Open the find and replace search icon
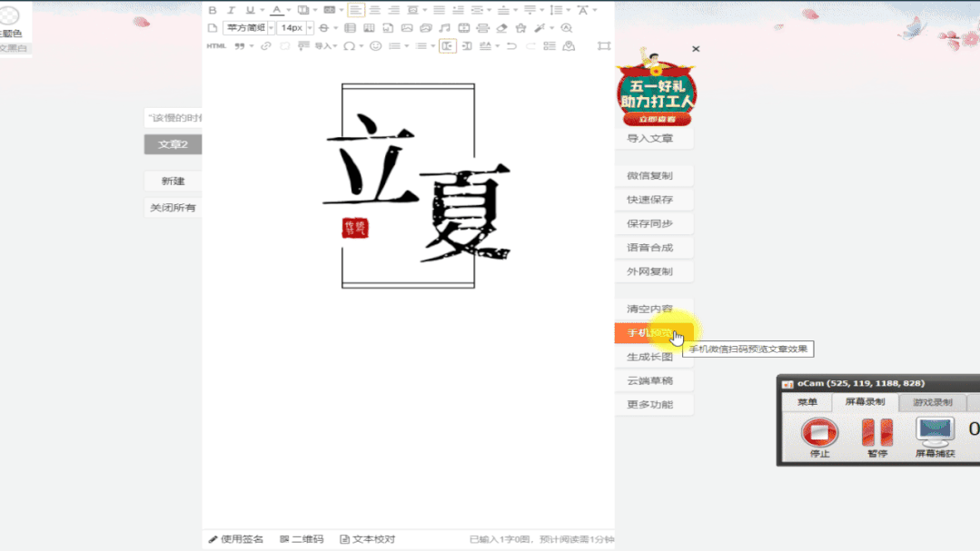The width and height of the screenshot is (980, 551). click(x=567, y=28)
